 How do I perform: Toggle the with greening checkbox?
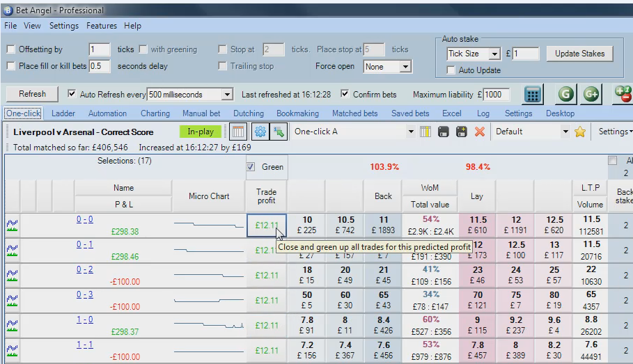[x=143, y=49]
